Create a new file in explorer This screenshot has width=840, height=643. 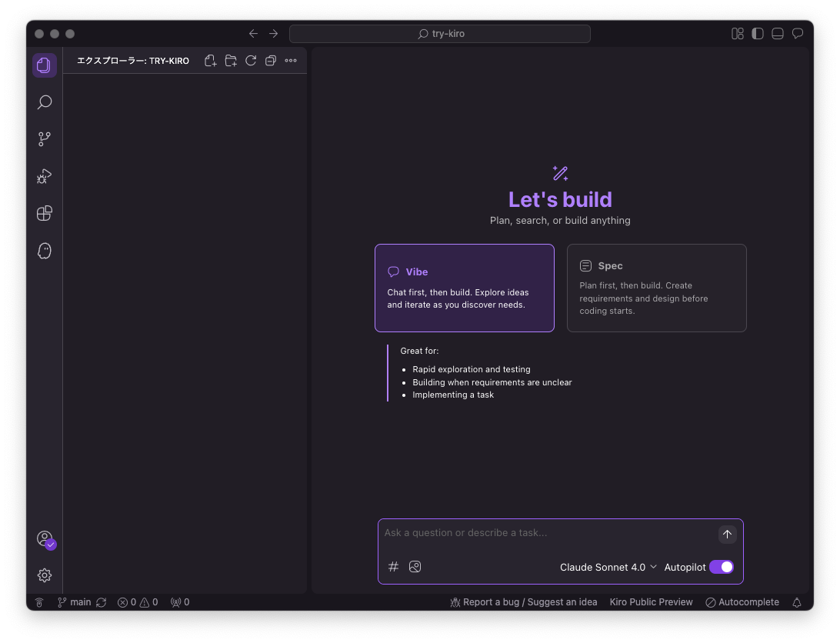211,61
